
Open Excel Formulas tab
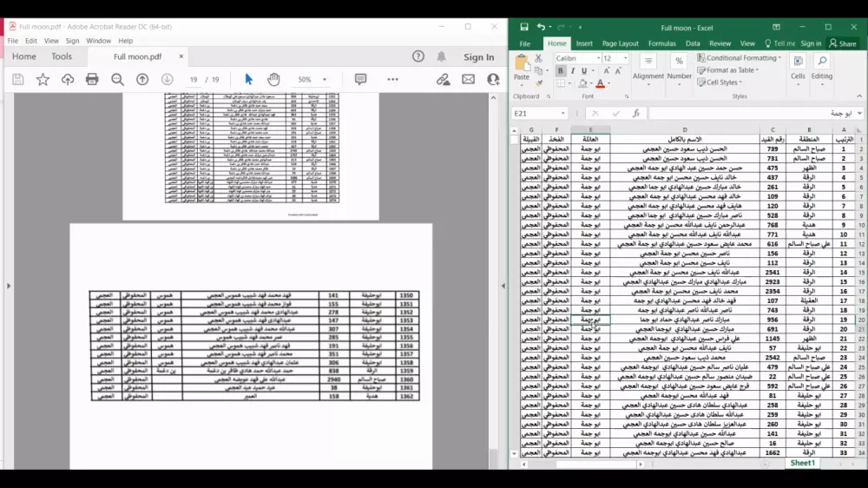(x=661, y=43)
